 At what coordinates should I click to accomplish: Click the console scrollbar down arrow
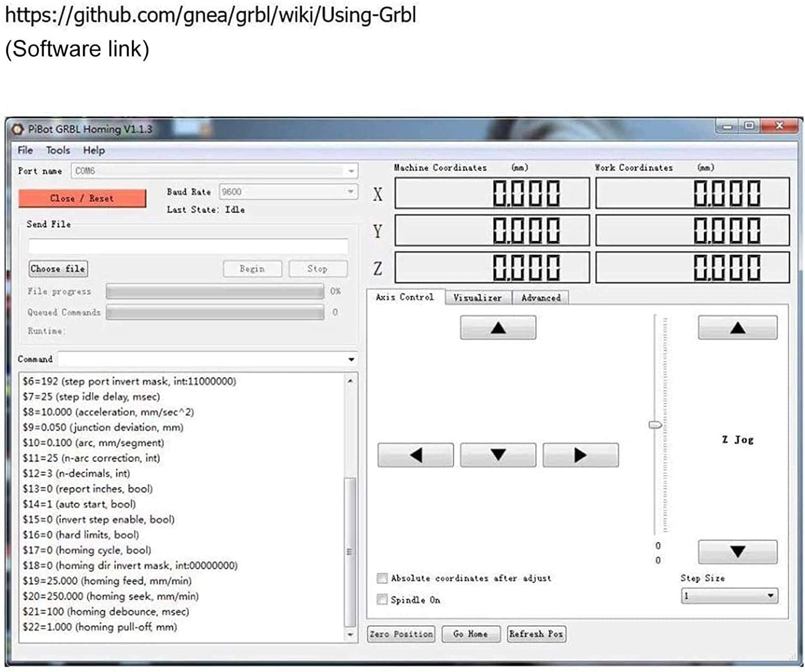[350, 635]
